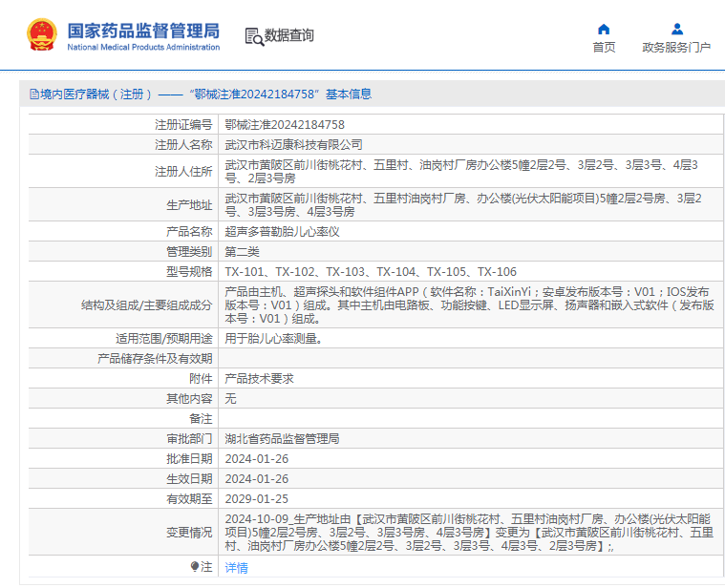Viewport: 725px width, 588px height.
Task: Click registration number 鄂械注准20242184758 value
Action: coord(285,125)
